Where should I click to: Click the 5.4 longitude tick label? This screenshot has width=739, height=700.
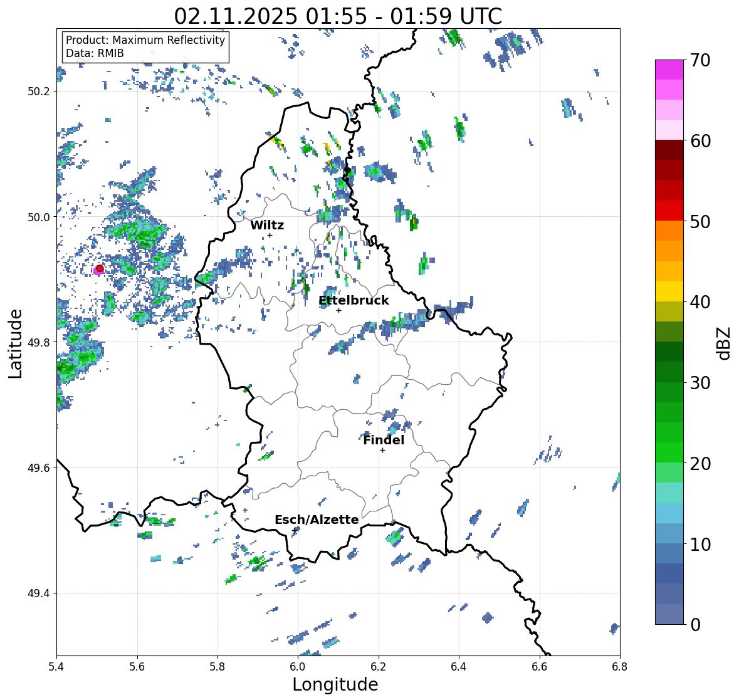pos(56,666)
